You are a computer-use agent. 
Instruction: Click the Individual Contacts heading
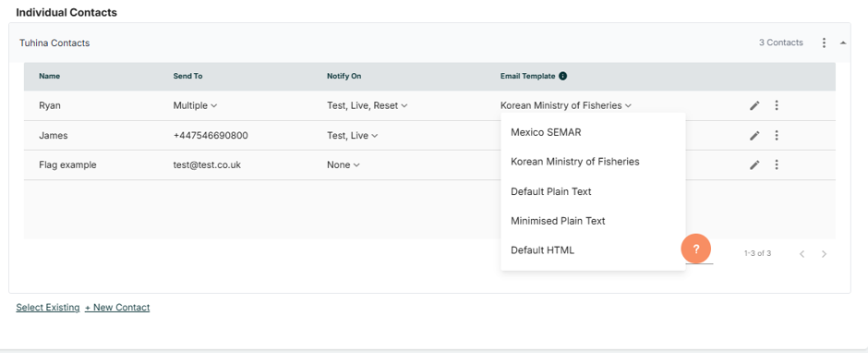click(x=66, y=12)
